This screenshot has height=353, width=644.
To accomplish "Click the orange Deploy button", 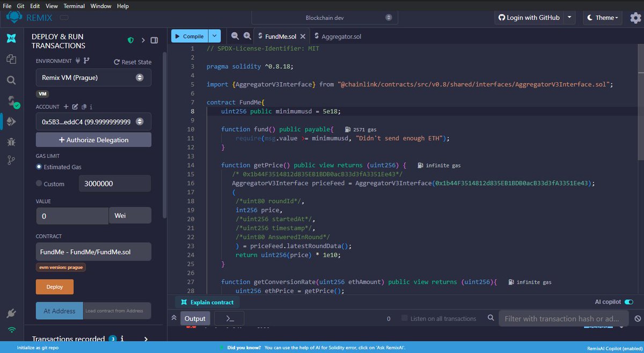I will pyautogui.click(x=54, y=286).
